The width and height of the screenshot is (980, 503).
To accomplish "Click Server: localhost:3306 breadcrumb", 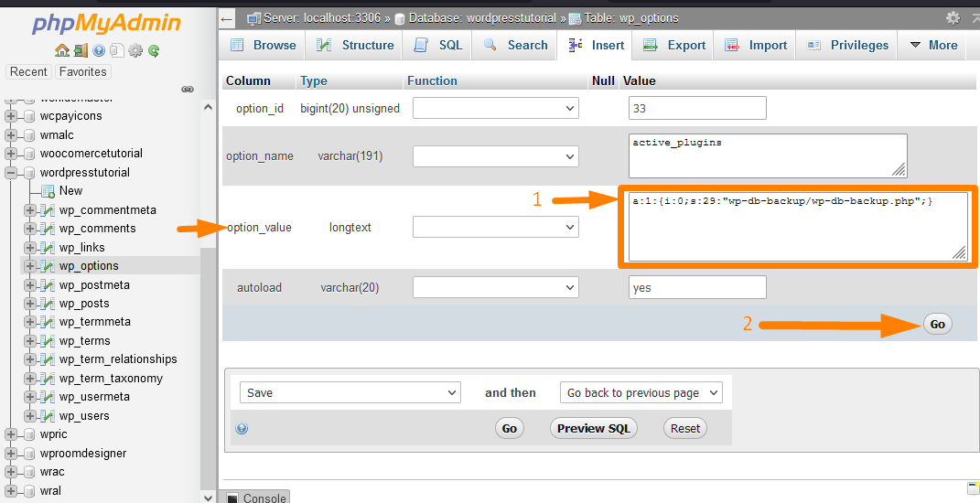I will tap(322, 18).
